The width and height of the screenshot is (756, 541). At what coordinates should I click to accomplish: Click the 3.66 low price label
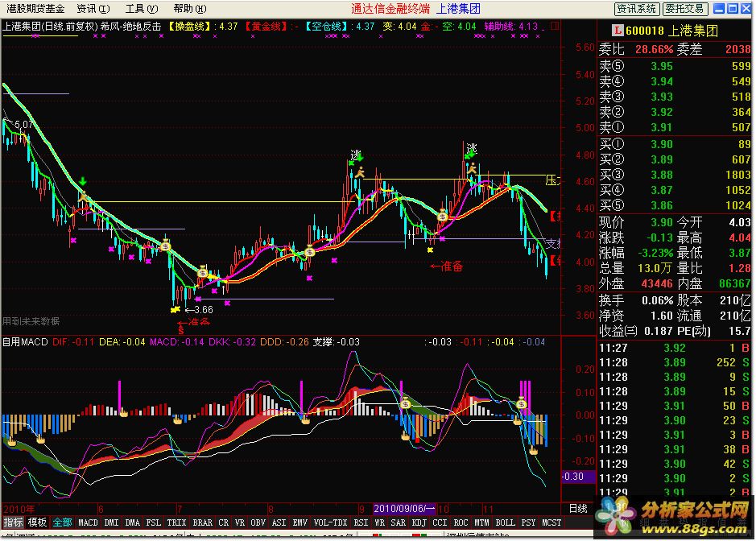coord(204,310)
